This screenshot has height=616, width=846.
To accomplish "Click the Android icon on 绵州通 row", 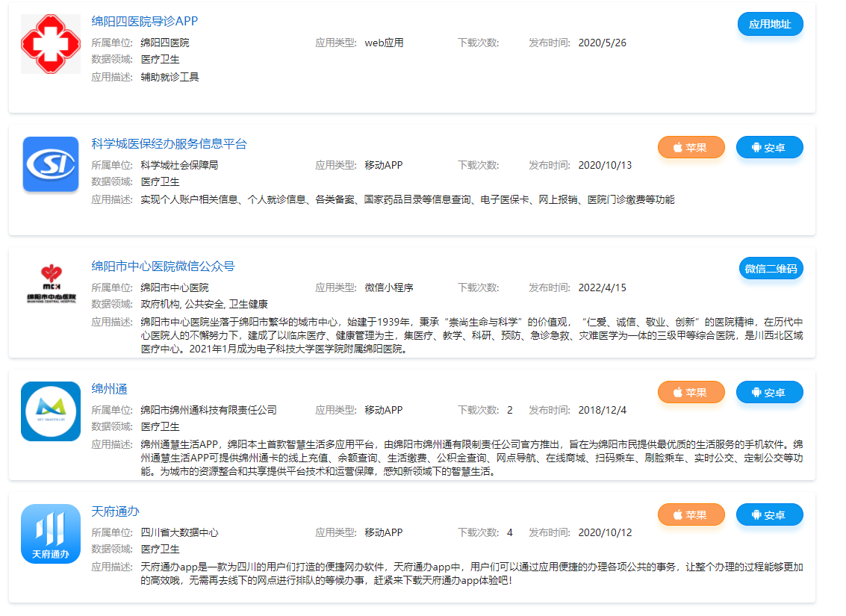I will [x=756, y=392].
